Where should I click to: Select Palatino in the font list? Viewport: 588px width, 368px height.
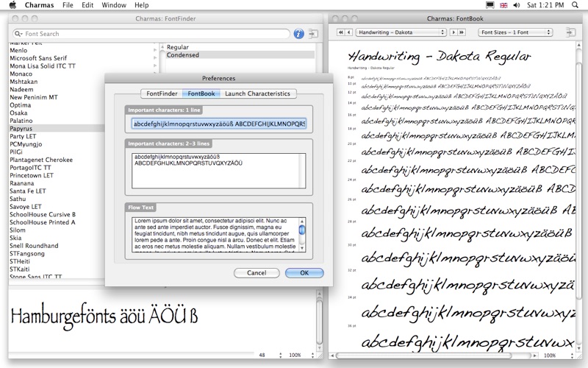[21, 121]
